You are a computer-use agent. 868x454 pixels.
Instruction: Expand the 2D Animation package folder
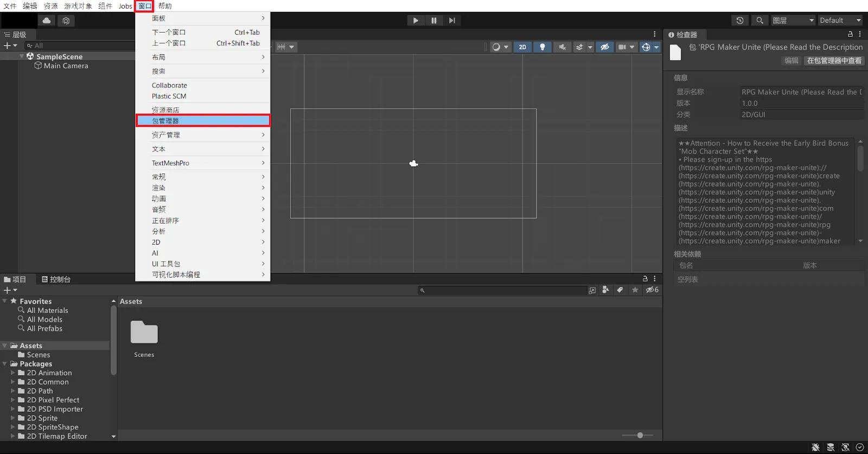coord(13,373)
